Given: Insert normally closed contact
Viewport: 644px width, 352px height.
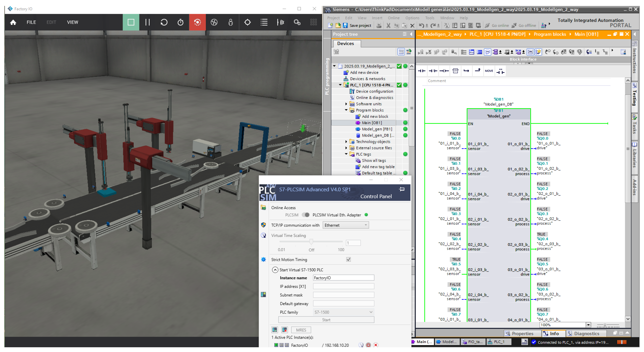Looking at the screenshot, I should click(x=433, y=71).
